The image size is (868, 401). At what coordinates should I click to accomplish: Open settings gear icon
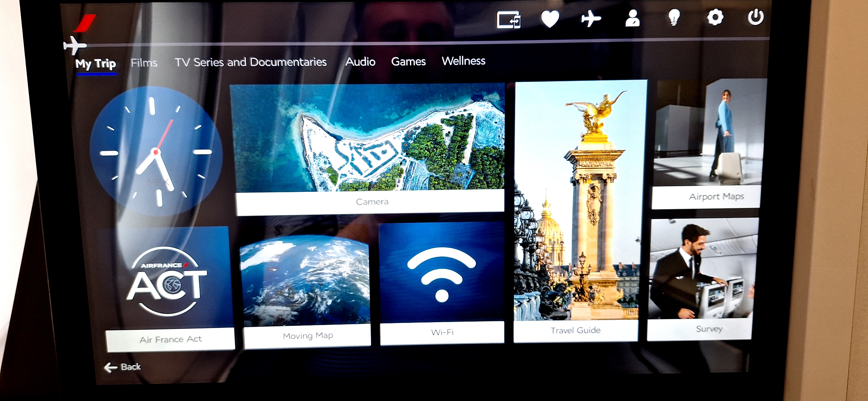[x=715, y=17]
